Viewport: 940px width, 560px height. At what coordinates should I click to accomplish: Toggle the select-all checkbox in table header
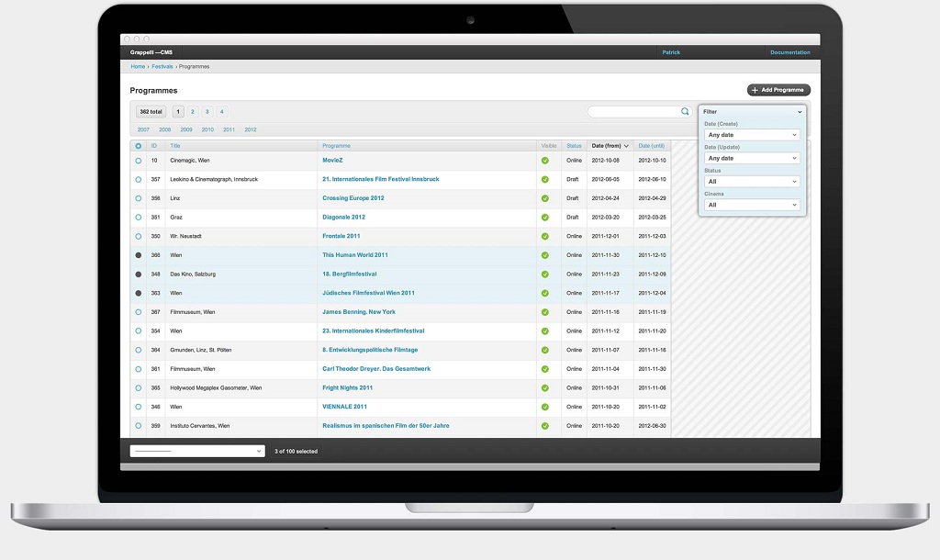[x=139, y=146]
